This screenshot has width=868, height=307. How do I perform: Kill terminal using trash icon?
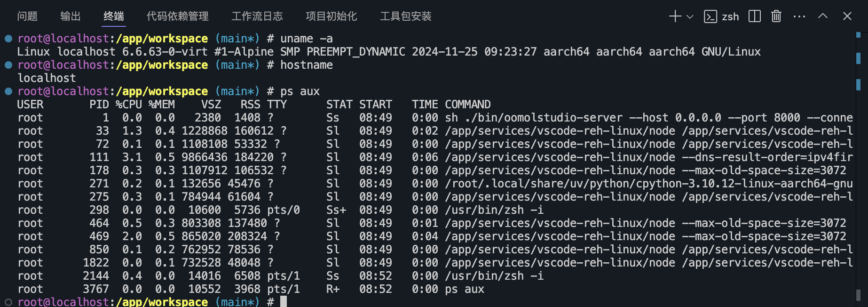[x=776, y=16]
